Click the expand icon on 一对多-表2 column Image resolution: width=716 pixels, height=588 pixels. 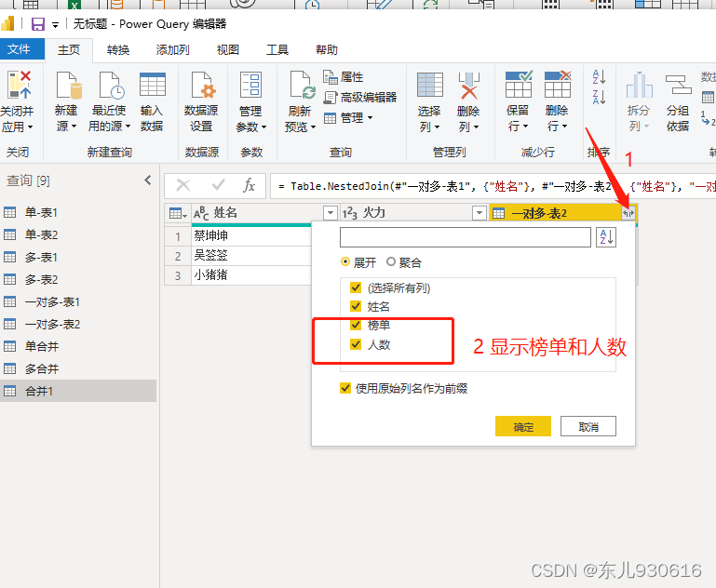coord(628,212)
